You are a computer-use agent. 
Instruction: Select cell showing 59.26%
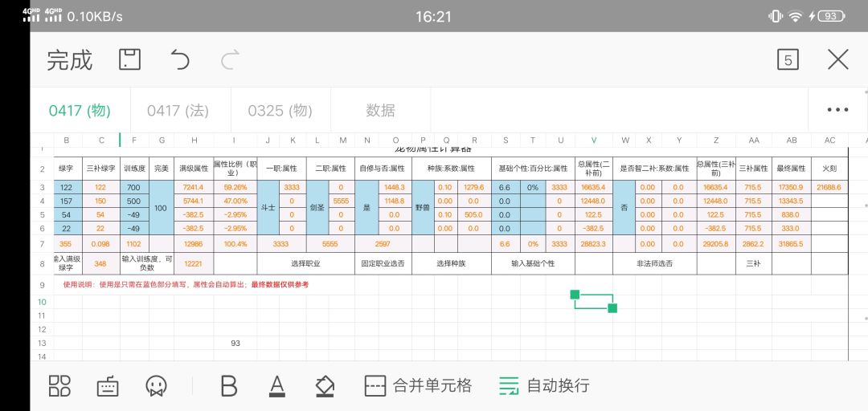pos(235,188)
